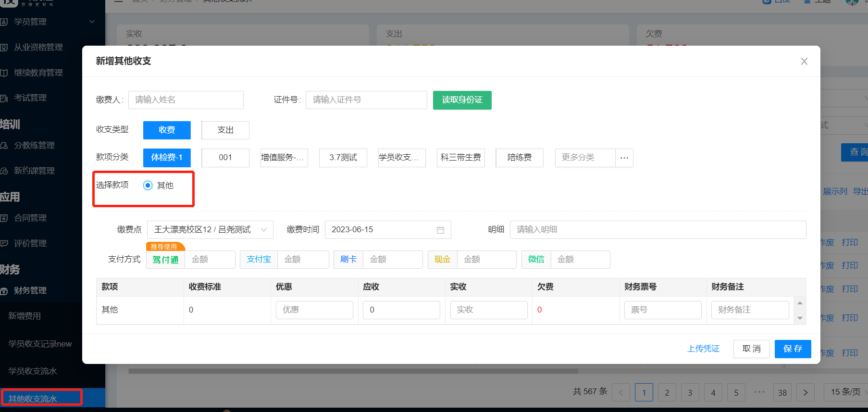Click the 实收 table input
The height and width of the screenshot is (412, 868).
(x=489, y=310)
